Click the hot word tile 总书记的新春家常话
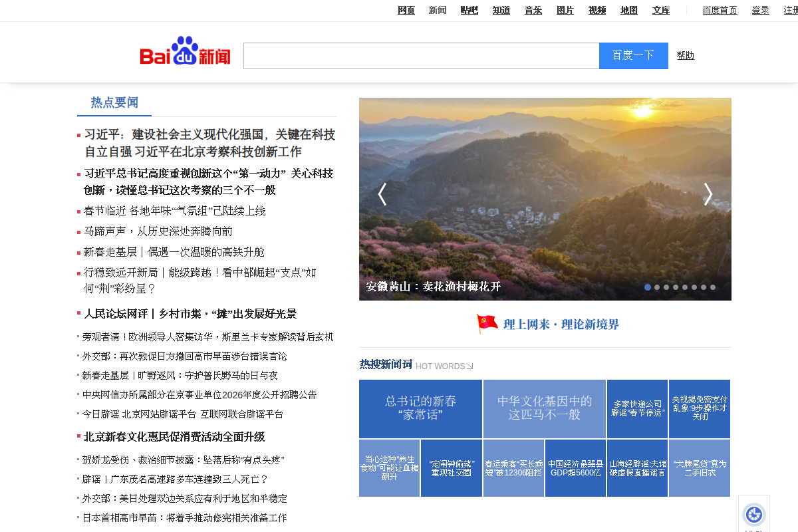This screenshot has width=798, height=532. click(420, 408)
